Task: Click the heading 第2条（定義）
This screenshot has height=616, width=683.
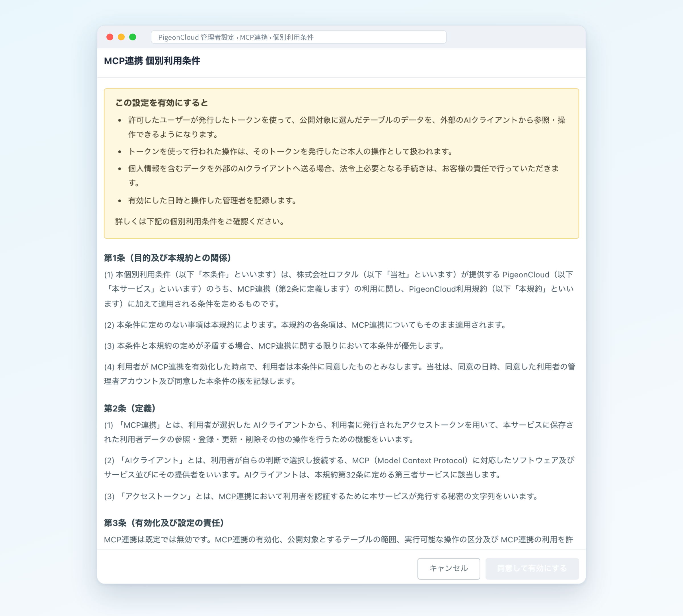Action: tap(130, 408)
